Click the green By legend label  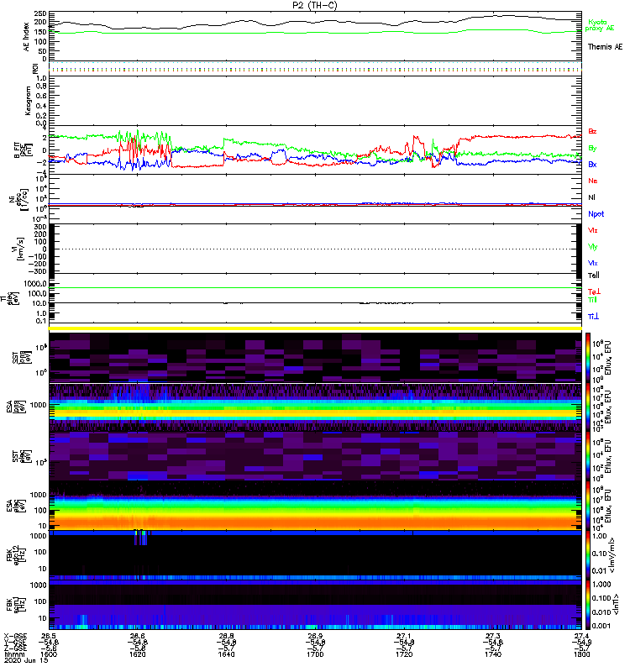(592, 149)
